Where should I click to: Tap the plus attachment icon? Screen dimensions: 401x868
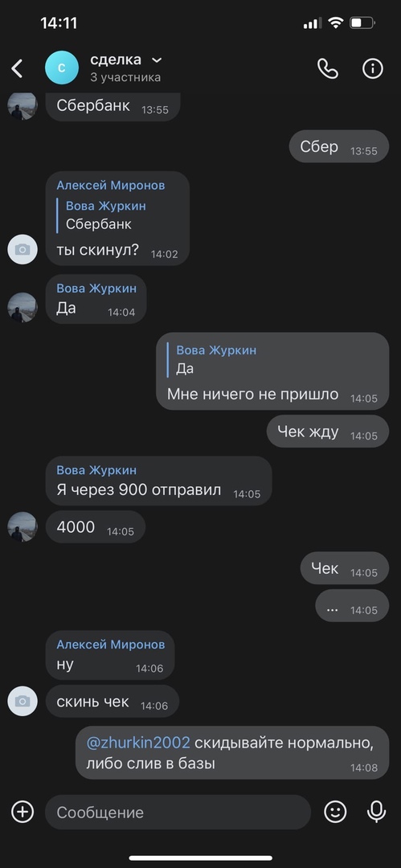(x=23, y=812)
